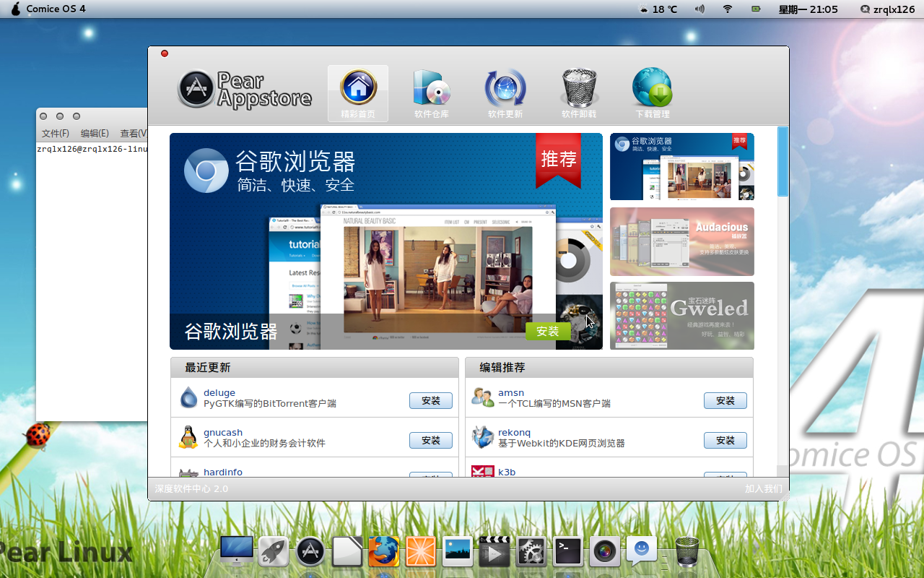924x578 pixels.
Task: Open the 软件更新 updates tab
Action: tap(505, 94)
